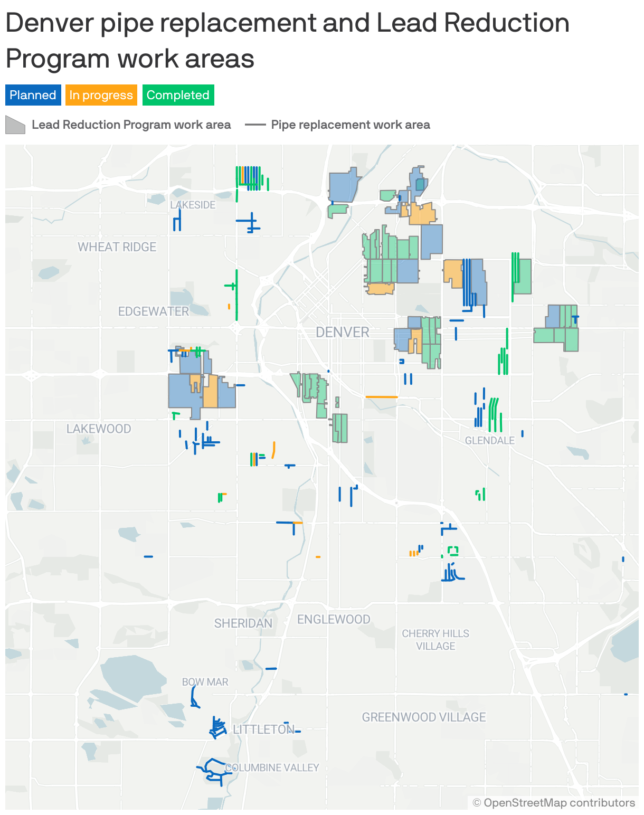Click the SHERIDAN map label
The height and width of the screenshot is (815, 644).
click(243, 623)
